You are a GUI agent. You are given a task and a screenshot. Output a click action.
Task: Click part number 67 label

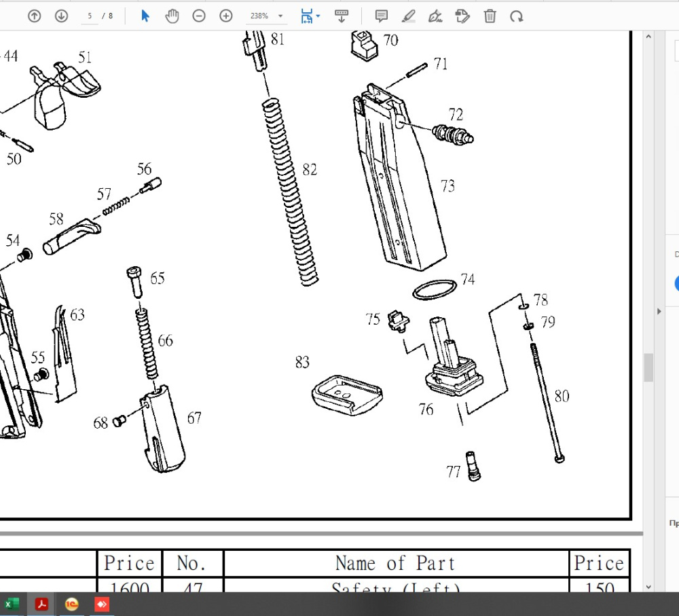tap(194, 418)
